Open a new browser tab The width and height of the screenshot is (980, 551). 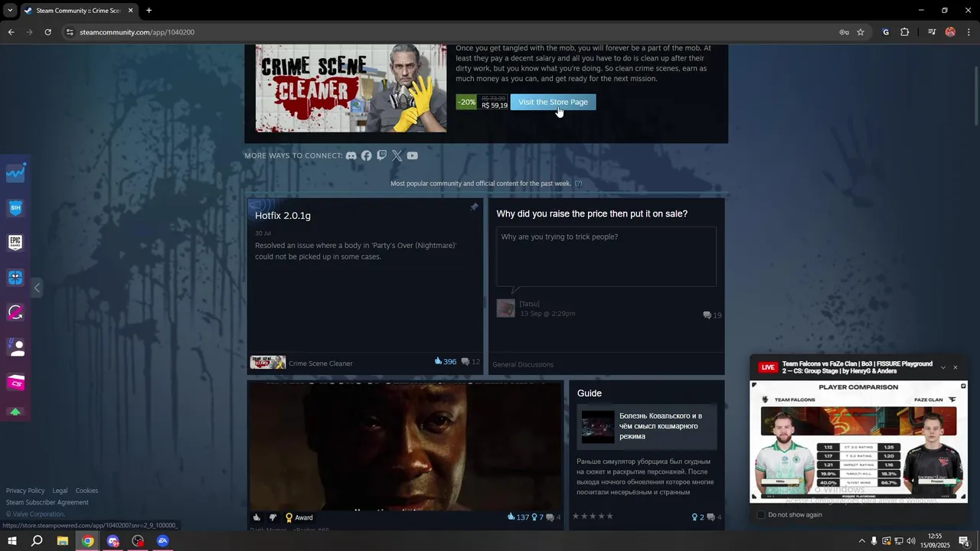149,11
